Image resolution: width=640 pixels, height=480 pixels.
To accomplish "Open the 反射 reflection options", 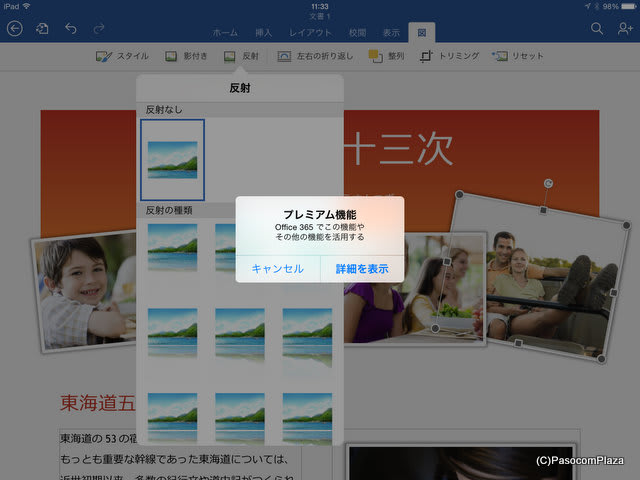I will tap(241, 56).
